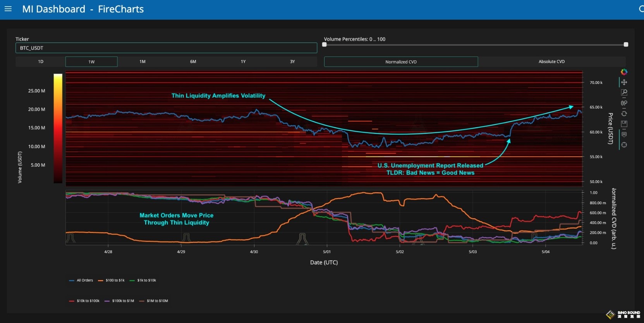644x323 pixels.
Task: Select the 1M timeframe tab
Action: tap(143, 62)
